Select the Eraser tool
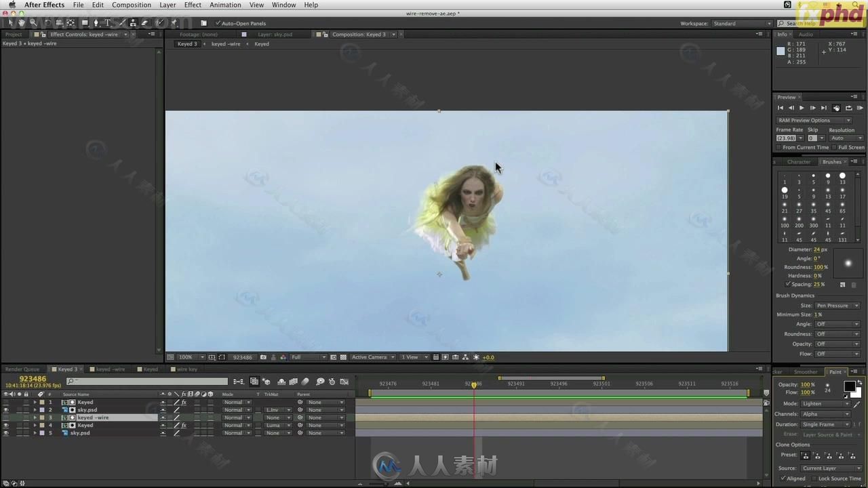The height and width of the screenshot is (488, 868). 144,23
